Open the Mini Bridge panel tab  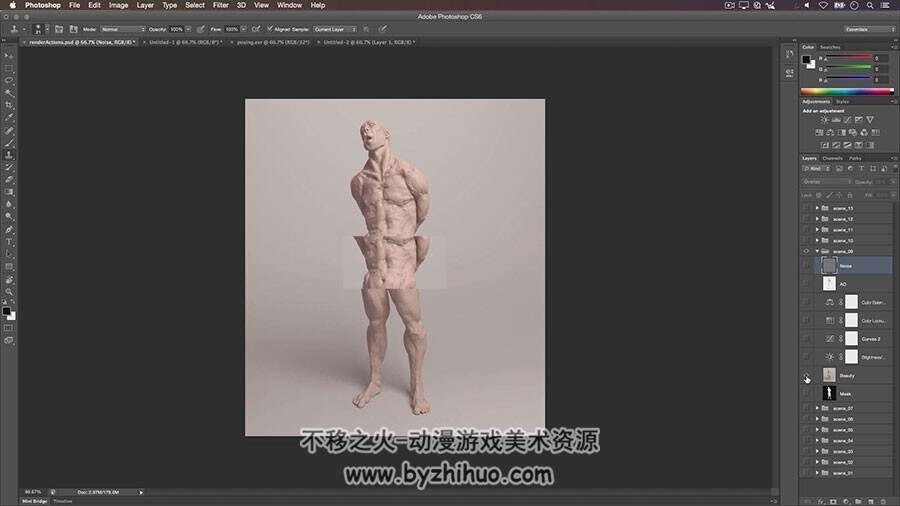[x=34, y=501]
